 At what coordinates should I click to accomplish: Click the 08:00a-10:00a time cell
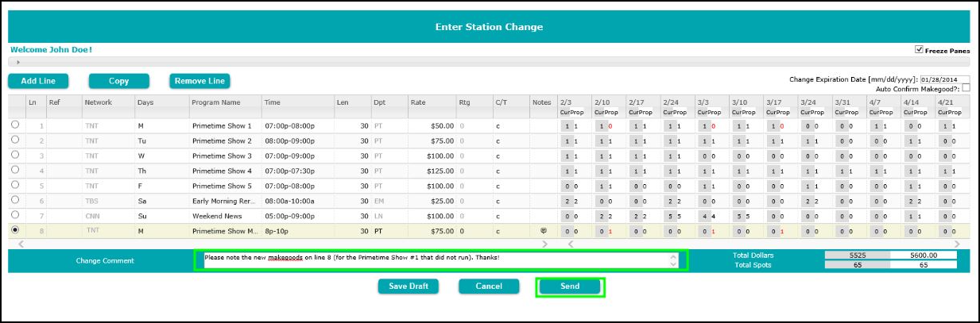click(x=297, y=201)
